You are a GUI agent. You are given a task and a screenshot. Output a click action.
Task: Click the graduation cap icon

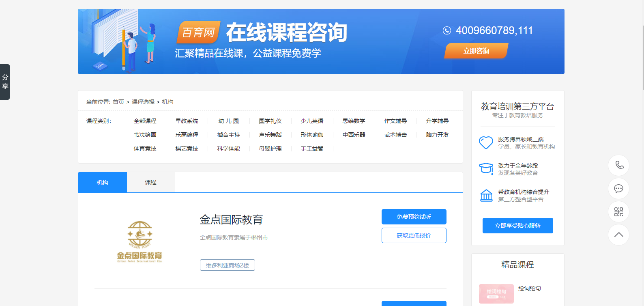click(486, 168)
